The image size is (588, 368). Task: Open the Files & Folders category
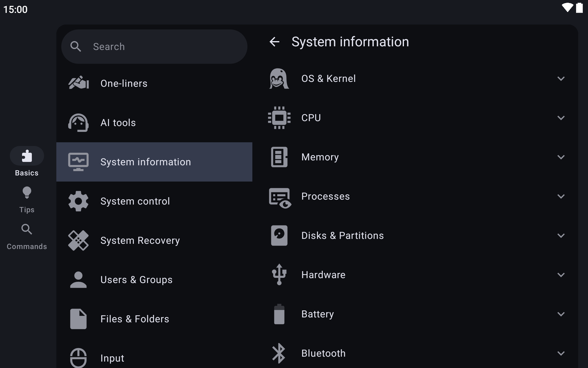coord(154,319)
